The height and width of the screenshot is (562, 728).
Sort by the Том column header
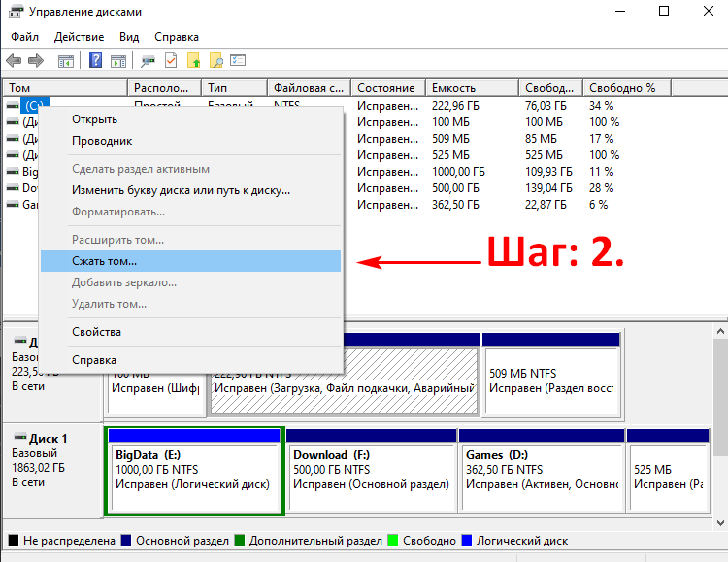coord(65,87)
